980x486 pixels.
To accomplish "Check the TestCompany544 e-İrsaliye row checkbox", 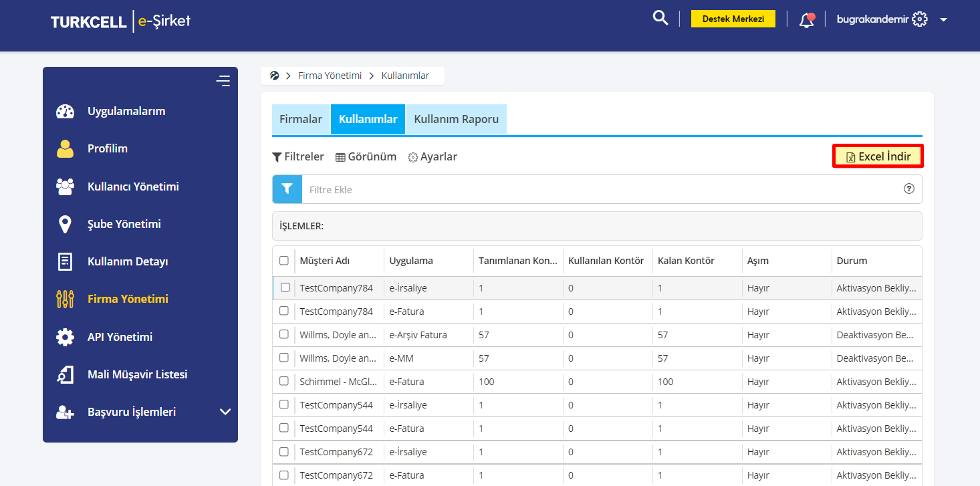I will (284, 404).
